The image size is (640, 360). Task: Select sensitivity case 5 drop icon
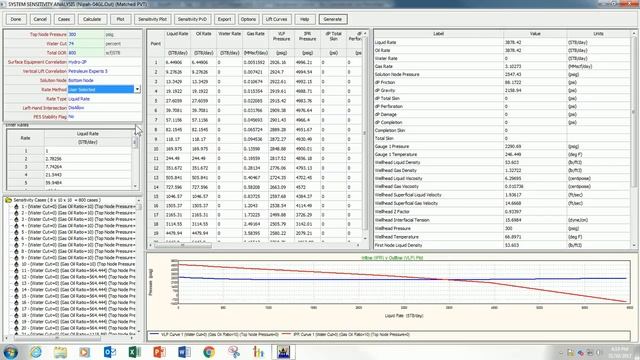point(16,232)
